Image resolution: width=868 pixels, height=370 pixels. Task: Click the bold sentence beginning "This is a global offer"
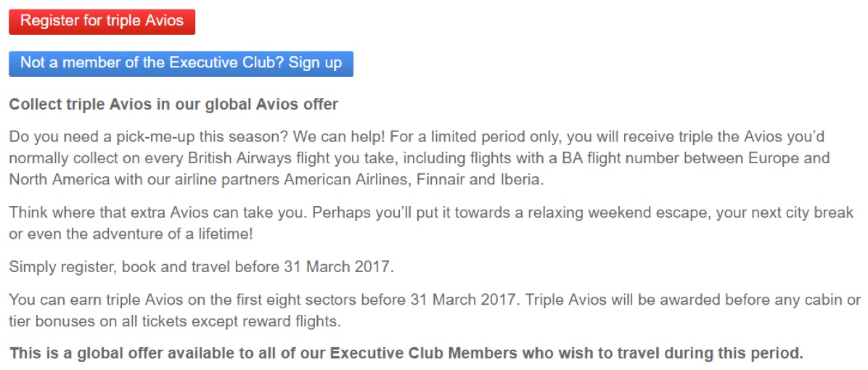(406, 354)
